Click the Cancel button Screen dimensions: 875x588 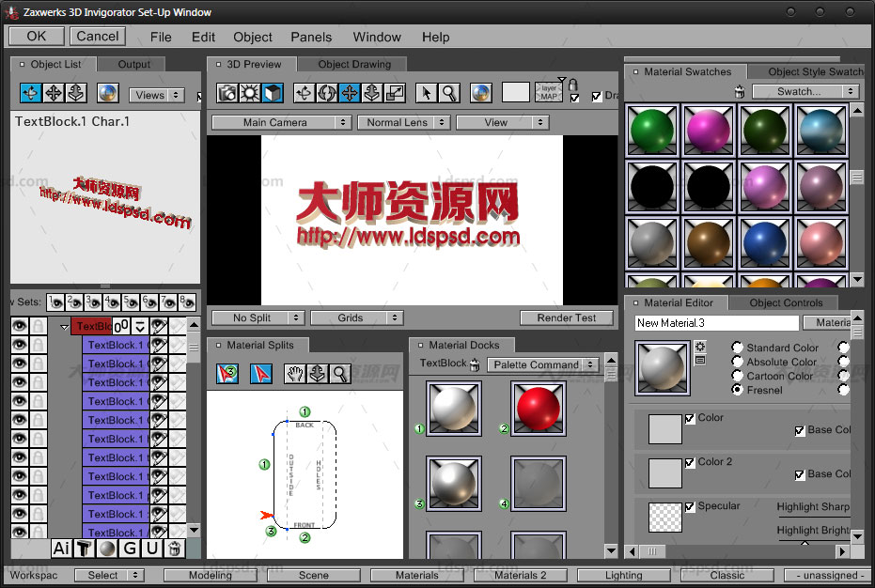coord(97,37)
